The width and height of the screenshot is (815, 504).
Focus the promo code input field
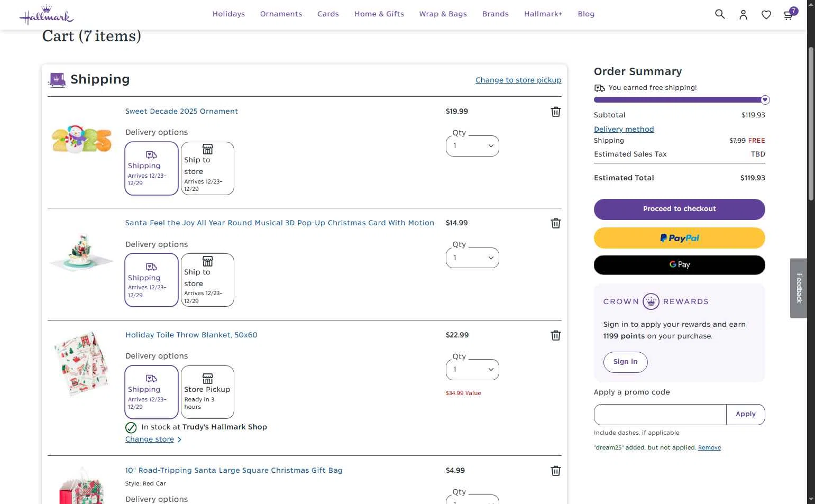(x=660, y=415)
